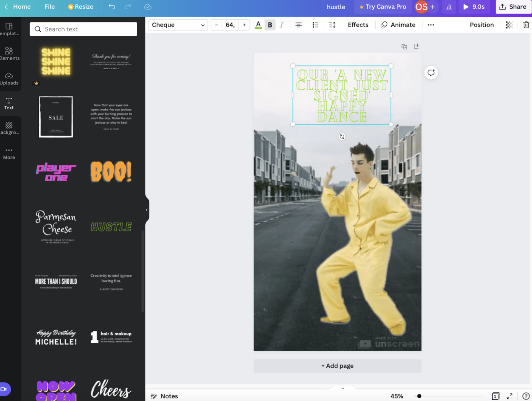
Task: Select the BOO! orange text template
Action: click(x=111, y=172)
